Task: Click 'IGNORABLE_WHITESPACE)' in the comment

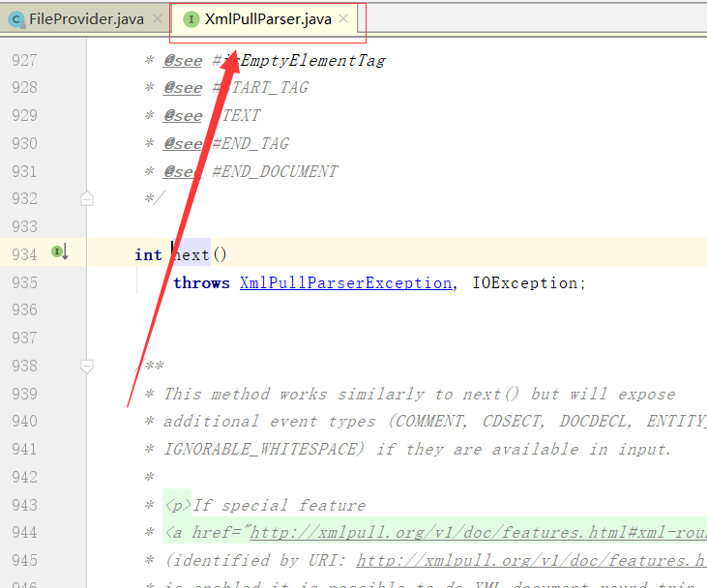Action: coord(264,450)
